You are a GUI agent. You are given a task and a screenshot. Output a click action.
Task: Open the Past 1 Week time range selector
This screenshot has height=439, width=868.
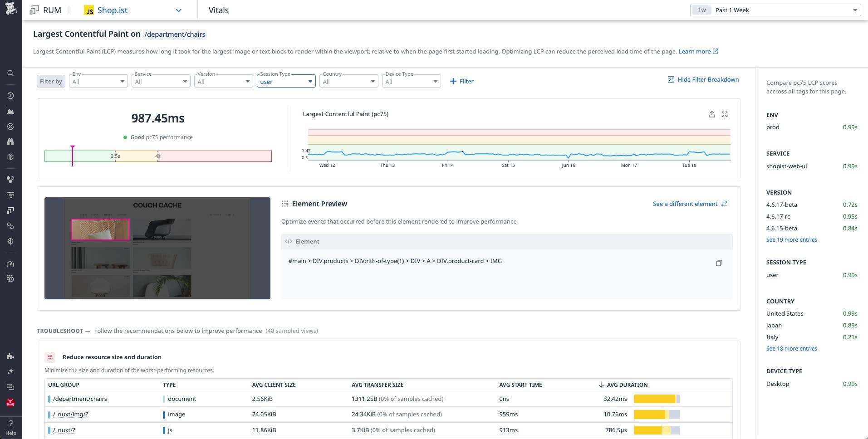coord(775,10)
